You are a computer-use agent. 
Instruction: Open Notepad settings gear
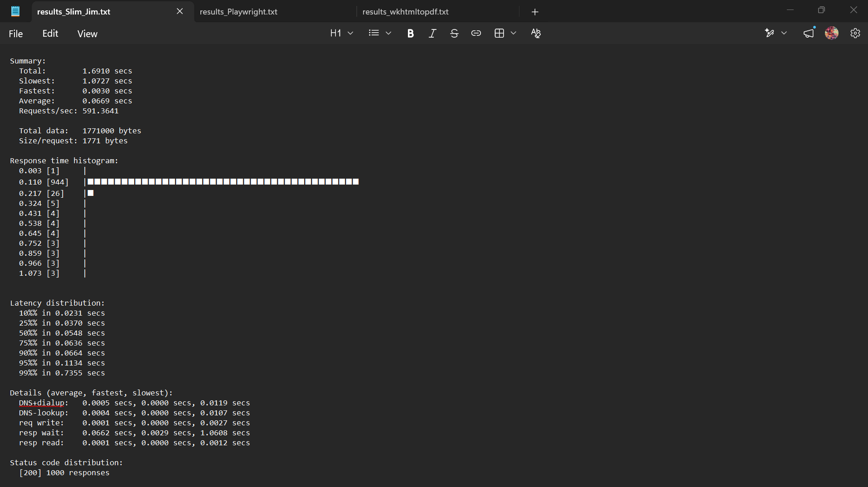point(855,33)
